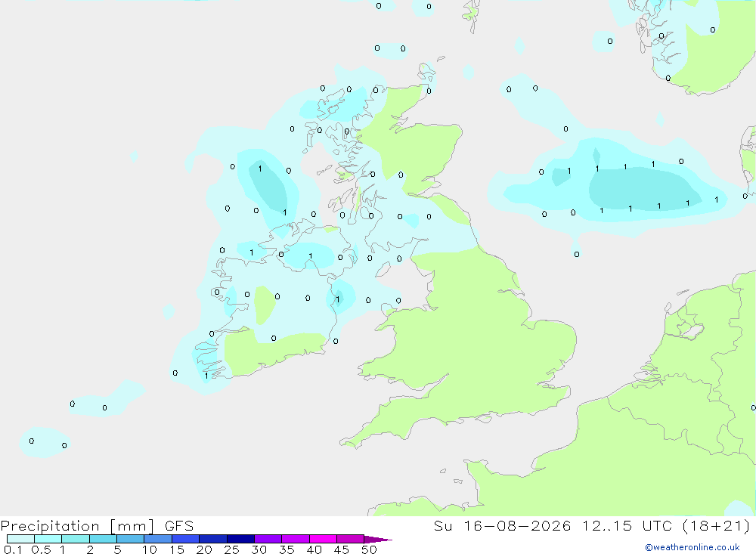This screenshot has height=554, width=756.
Task: Select legend value '15'
Action: (x=176, y=549)
